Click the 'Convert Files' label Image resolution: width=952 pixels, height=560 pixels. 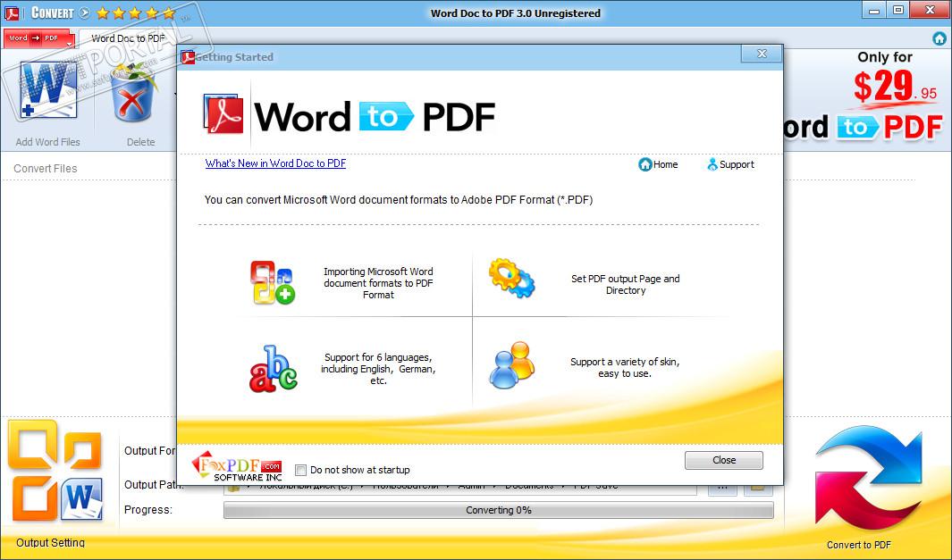tap(46, 169)
